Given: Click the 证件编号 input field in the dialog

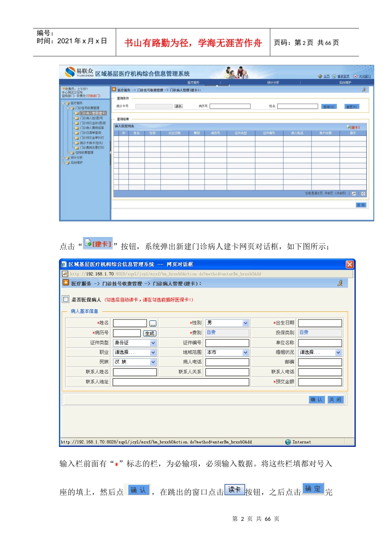Looking at the screenshot, I should pos(227,343).
